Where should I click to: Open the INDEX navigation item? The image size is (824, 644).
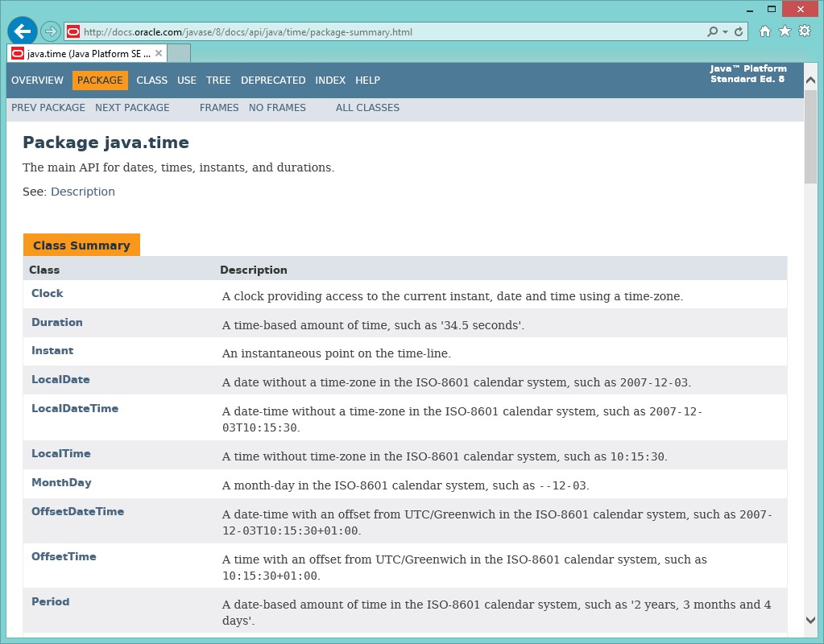tap(330, 80)
